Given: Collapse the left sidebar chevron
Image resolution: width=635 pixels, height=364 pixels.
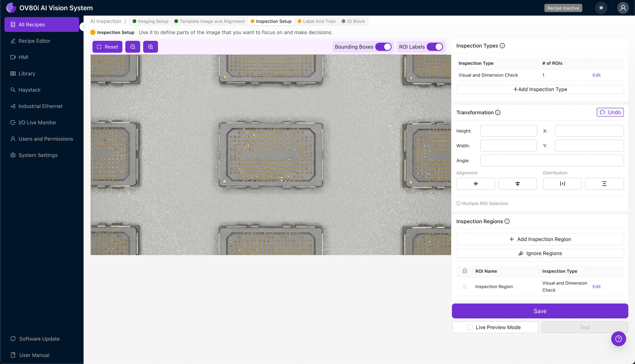Looking at the screenshot, I should 84,27.
